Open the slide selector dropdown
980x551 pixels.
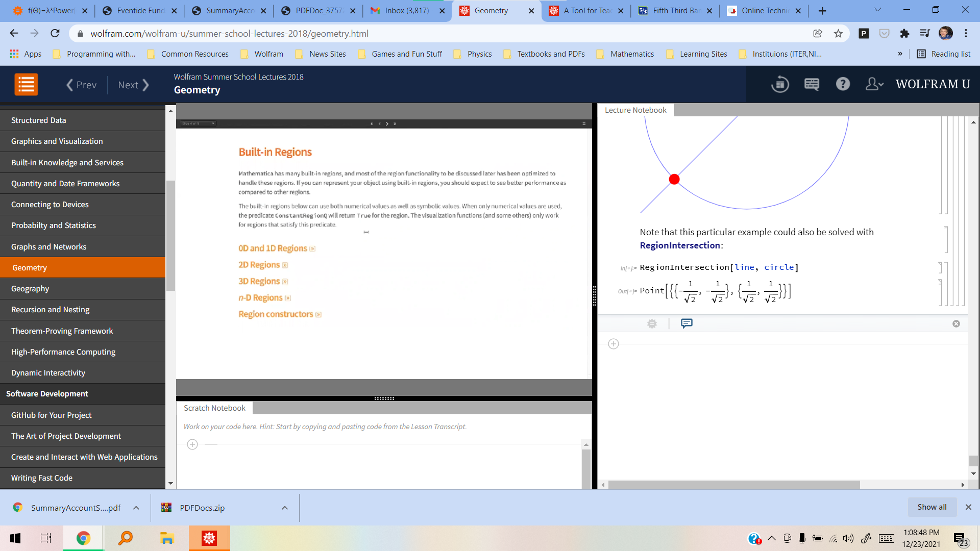pyautogui.click(x=199, y=123)
